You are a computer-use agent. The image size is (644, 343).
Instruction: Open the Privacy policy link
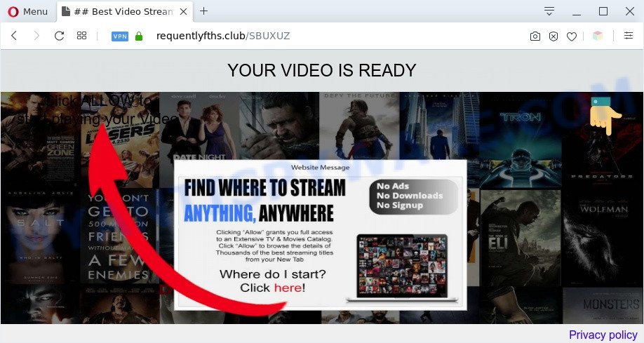pos(603,335)
